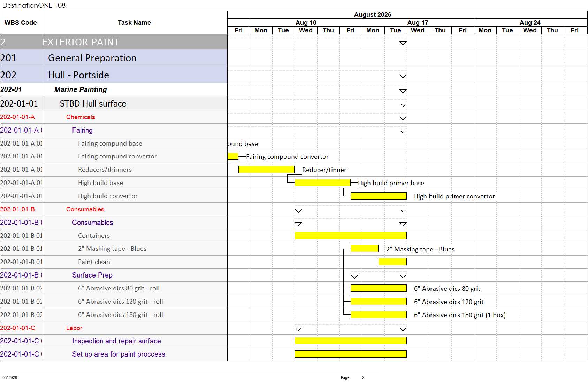Select the Chemicals row
Screen dimensions: 588x382
[114, 117]
